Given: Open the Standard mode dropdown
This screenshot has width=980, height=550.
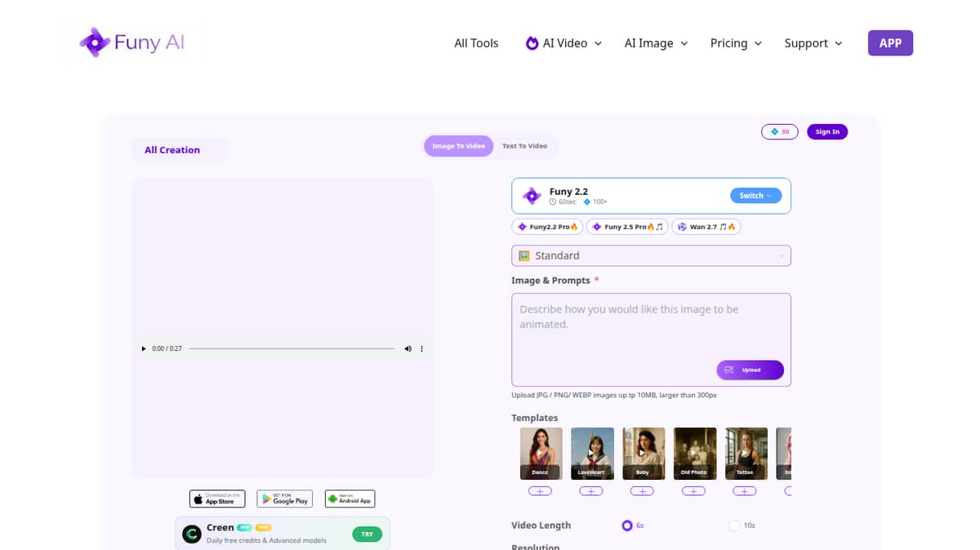Looking at the screenshot, I should tap(651, 255).
